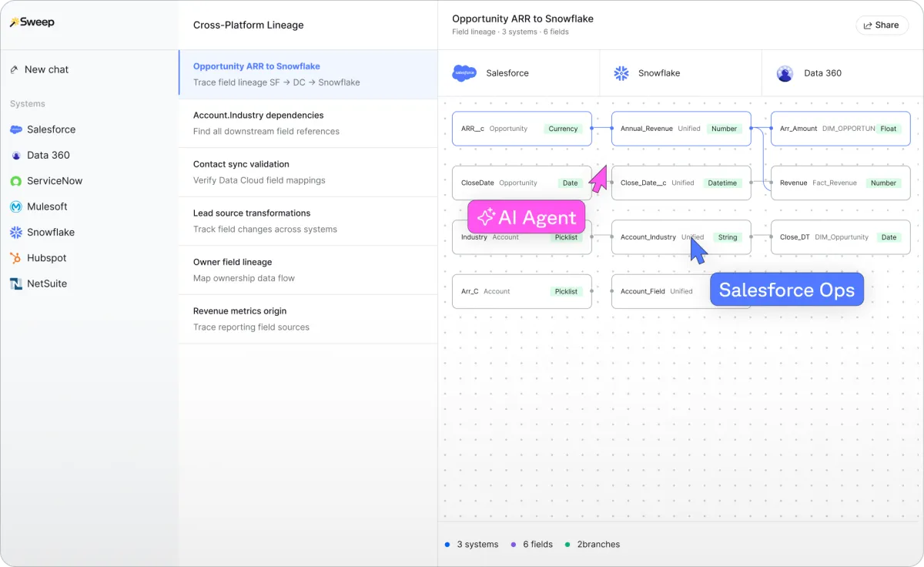Click the Mulesoft icon in Systems
Screen dimensions: 924x567
(16, 206)
